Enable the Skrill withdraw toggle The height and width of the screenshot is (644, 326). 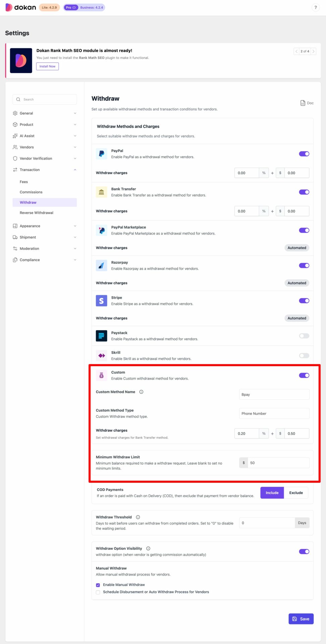304,356
